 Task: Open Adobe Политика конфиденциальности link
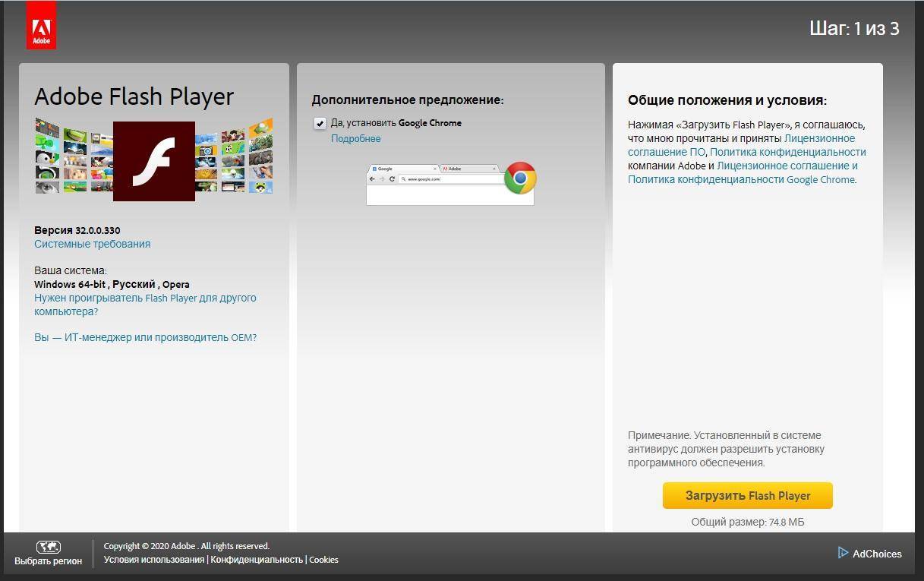(787, 152)
